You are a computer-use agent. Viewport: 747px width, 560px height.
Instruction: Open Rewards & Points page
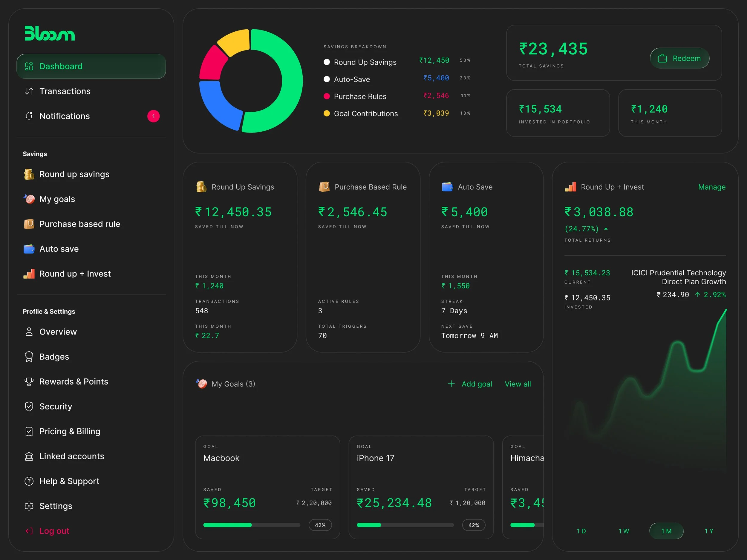pyautogui.click(x=91, y=381)
